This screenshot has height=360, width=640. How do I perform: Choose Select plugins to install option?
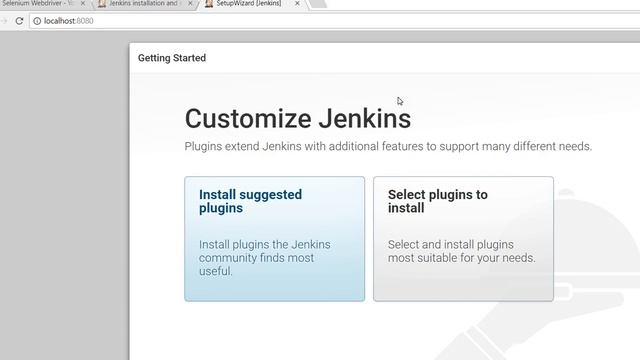[463, 239]
